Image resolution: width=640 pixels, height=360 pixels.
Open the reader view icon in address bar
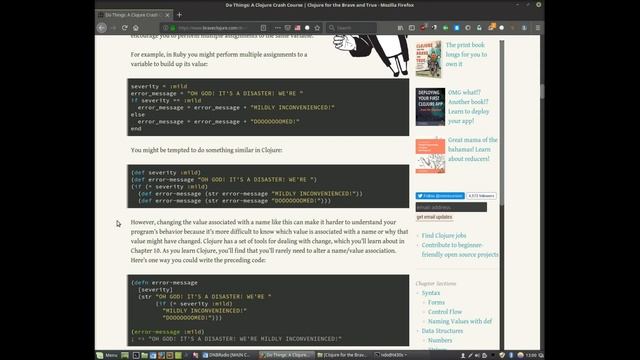click(x=264, y=28)
